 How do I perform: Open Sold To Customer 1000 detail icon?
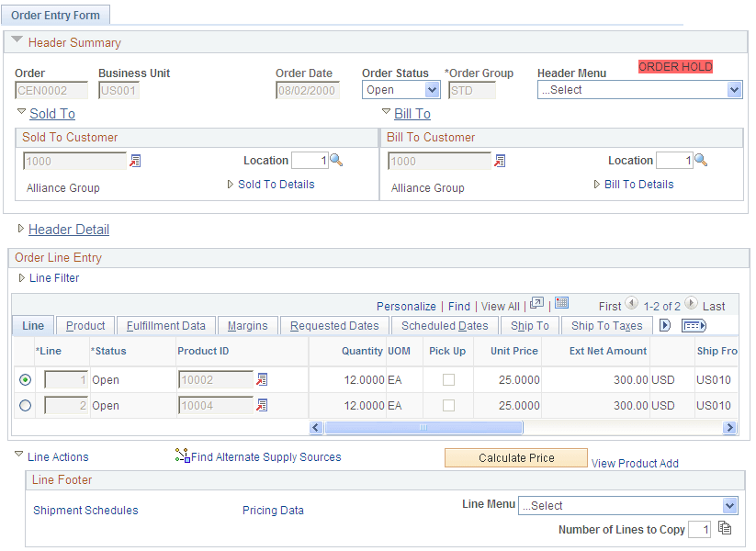pos(135,161)
